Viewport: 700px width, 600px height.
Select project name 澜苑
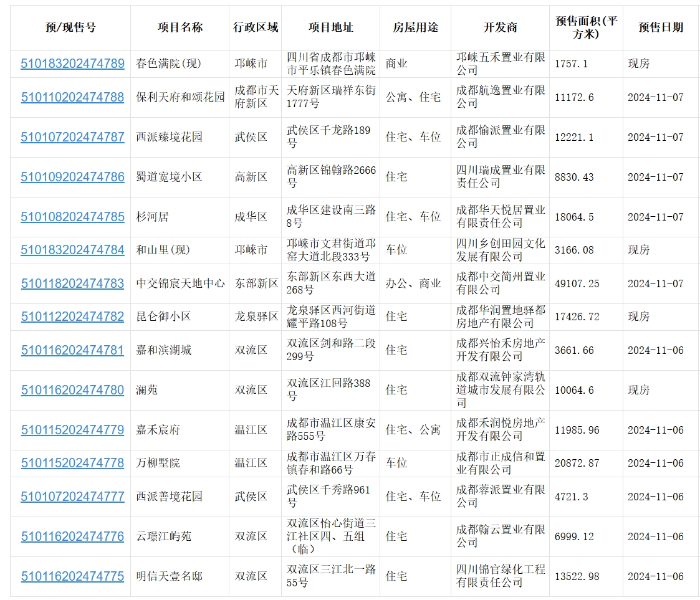pyautogui.click(x=147, y=390)
